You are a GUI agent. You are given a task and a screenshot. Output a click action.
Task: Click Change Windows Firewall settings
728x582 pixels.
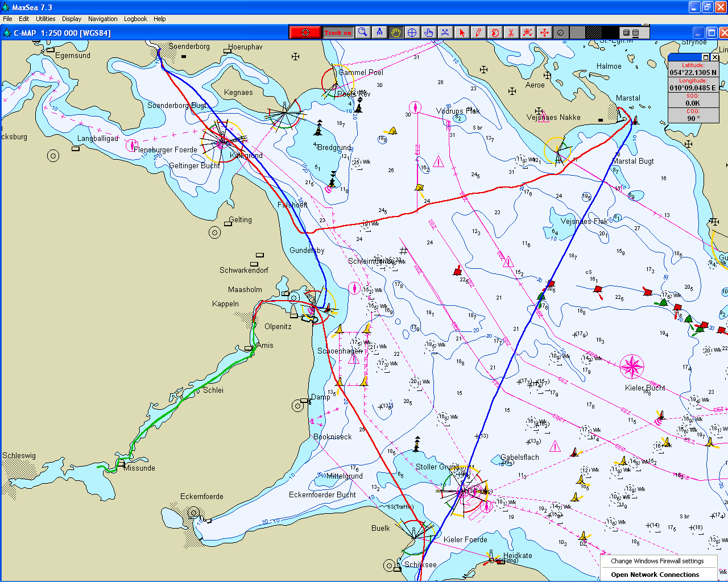pyautogui.click(x=657, y=561)
